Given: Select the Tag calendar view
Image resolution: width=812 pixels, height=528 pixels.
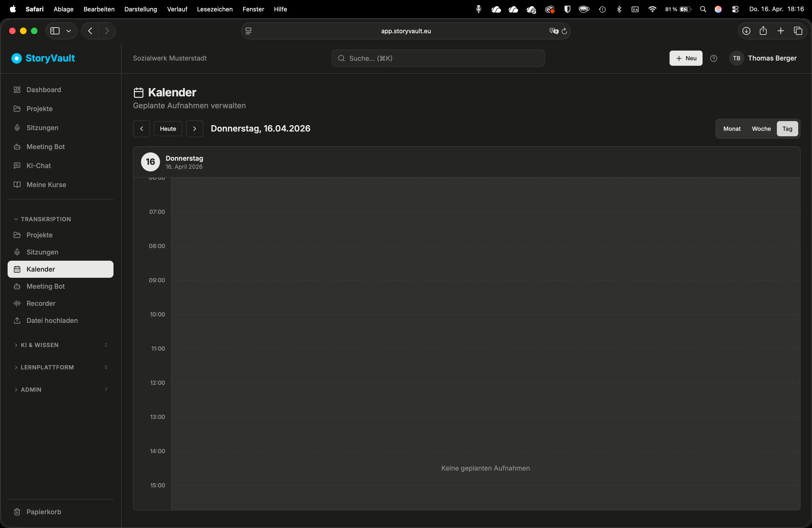Looking at the screenshot, I should click(788, 129).
